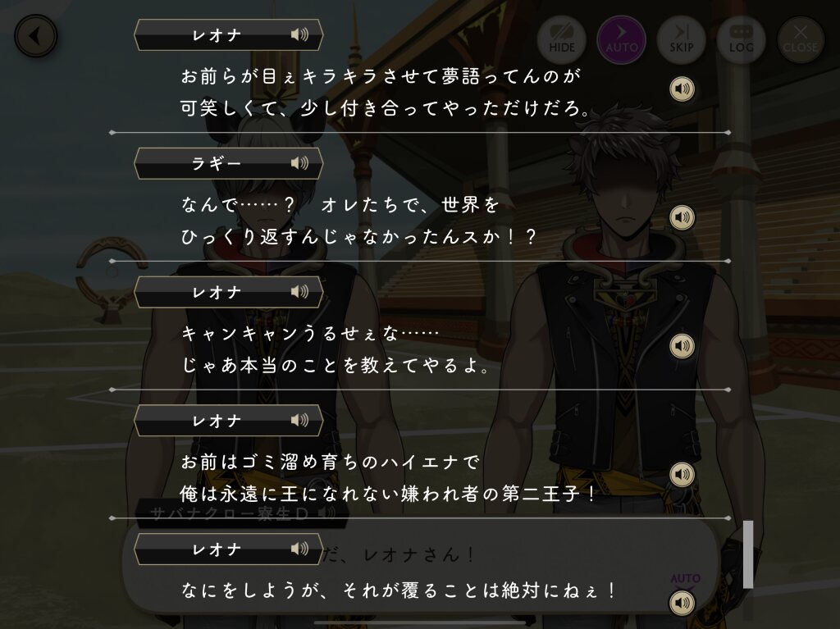Skip the story with SKIP button
The width and height of the screenshot is (840, 629).
tap(682, 40)
